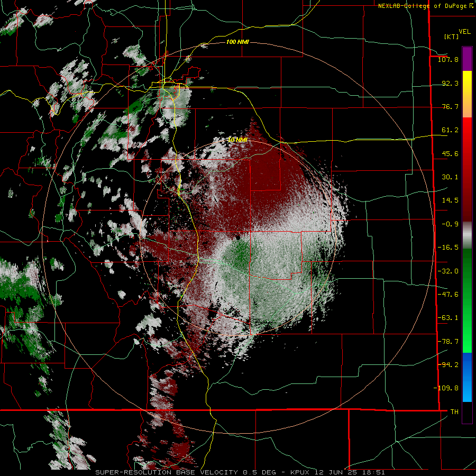476x476 pixels.
Task: Click the 92.3 value on velocity scale
Action: coord(450,83)
